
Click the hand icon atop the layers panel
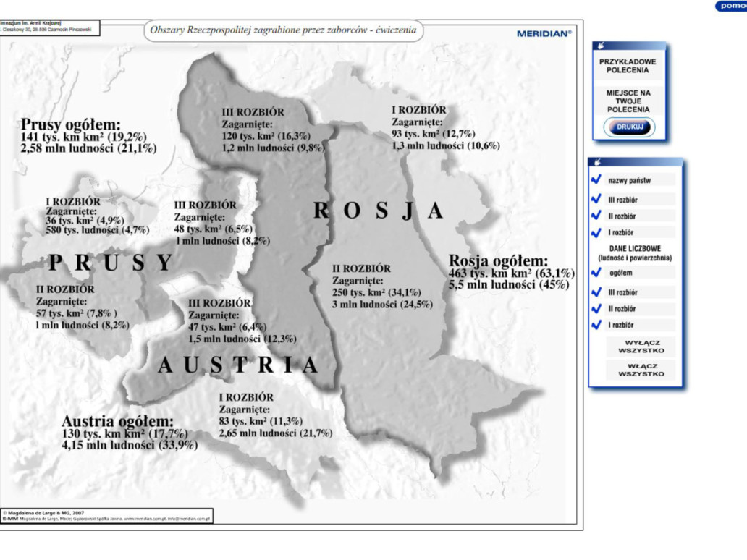(596, 163)
